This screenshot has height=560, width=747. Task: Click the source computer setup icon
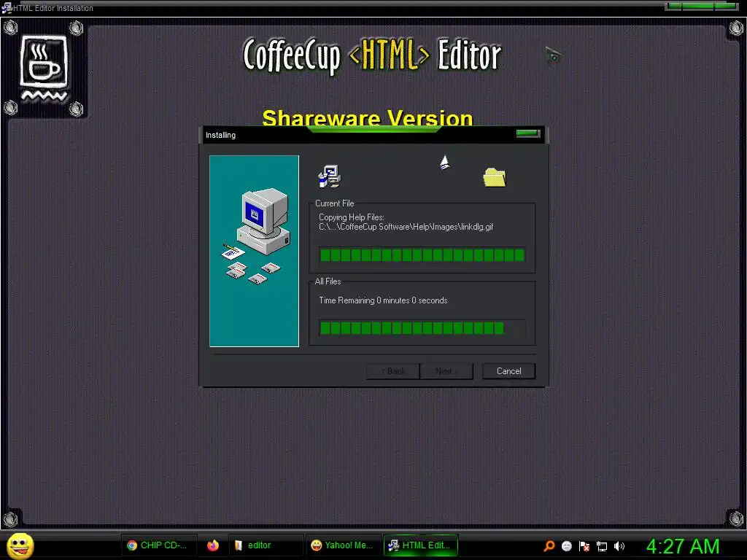point(329,176)
